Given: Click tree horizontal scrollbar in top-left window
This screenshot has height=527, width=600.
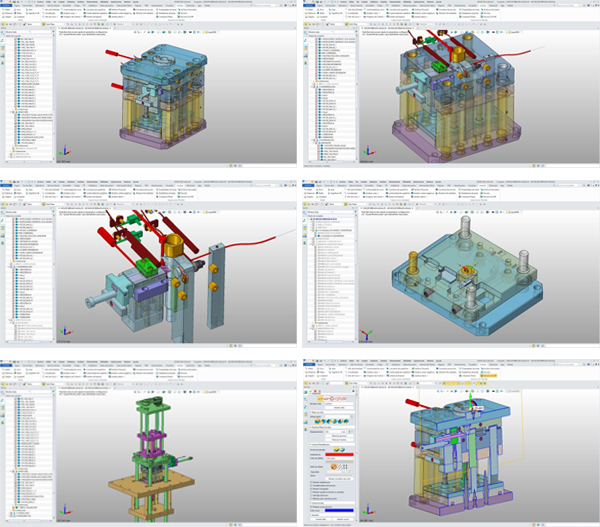Looking at the screenshot, I should (x=29, y=162).
